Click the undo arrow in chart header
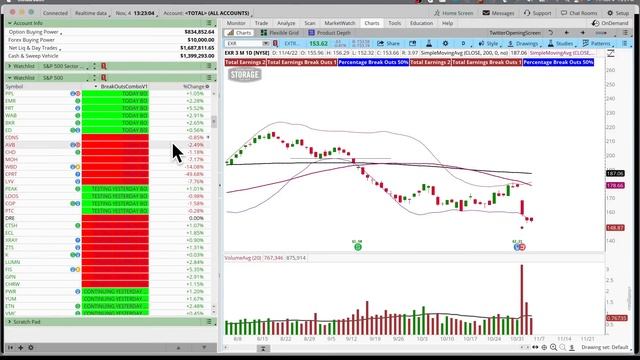The width and height of the screenshot is (640, 360). 551,33
